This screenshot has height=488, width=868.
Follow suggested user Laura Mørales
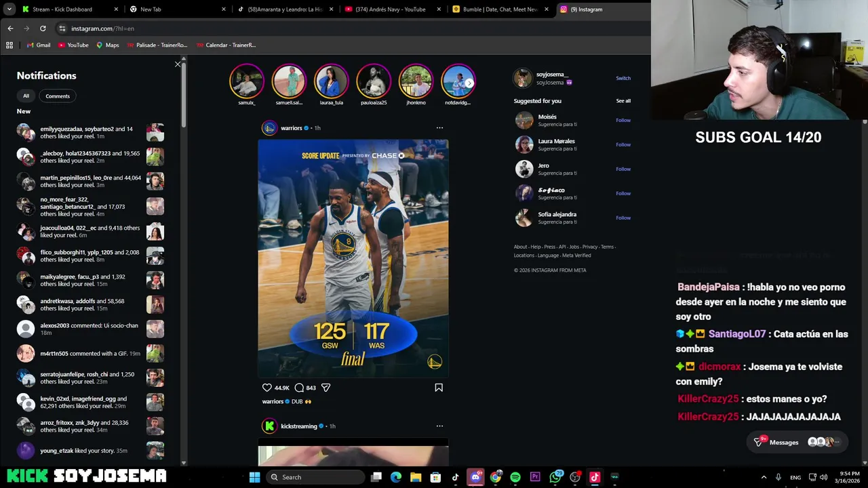tap(623, 144)
